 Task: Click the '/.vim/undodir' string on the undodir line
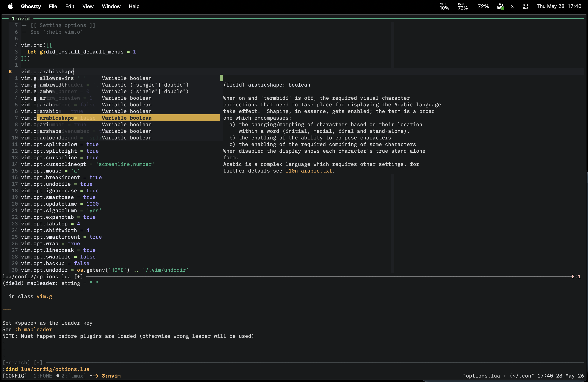point(165,270)
